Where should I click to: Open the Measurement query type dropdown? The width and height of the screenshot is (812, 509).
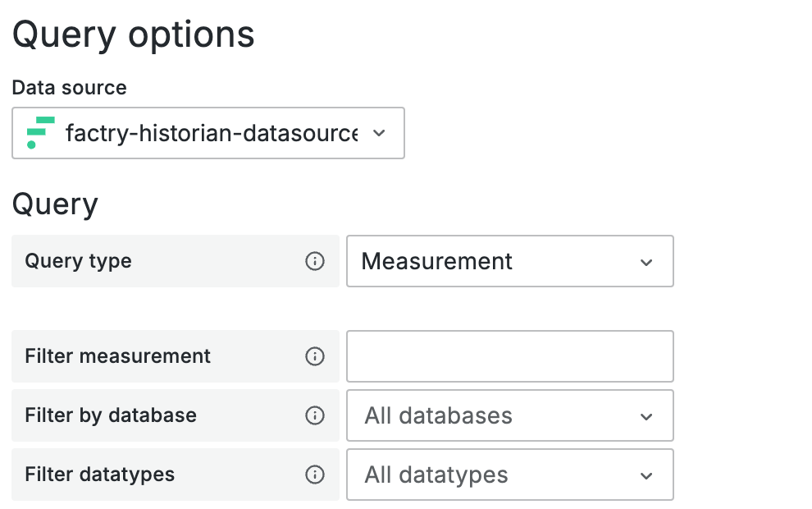point(510,261)
